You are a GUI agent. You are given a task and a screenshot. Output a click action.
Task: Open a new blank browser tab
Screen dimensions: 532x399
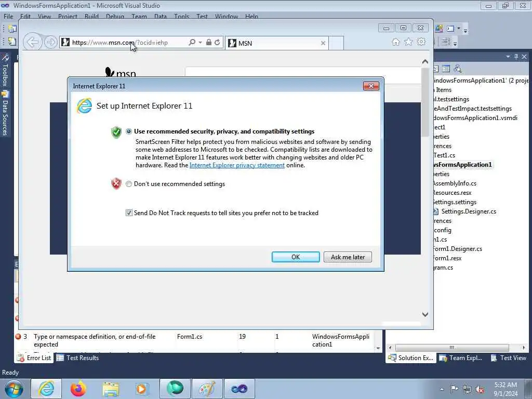(336, 43)
